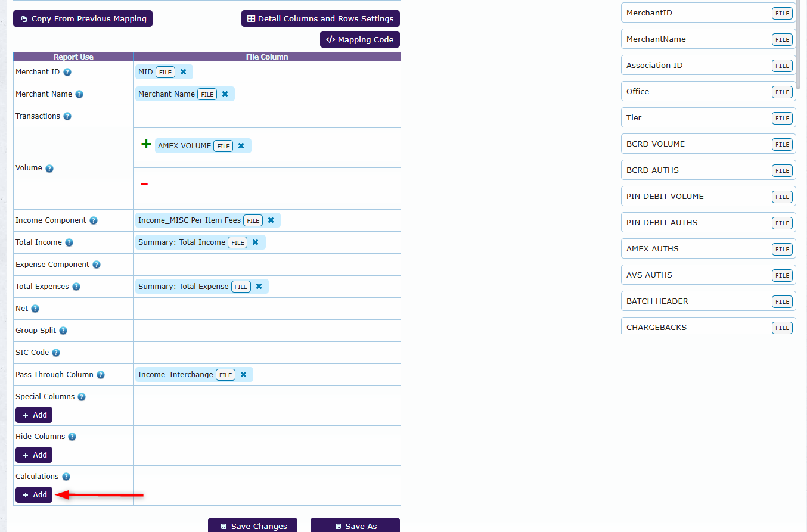This screenshot has height=532, width=807.
Task: Add a Hide Columns entry
Action: 34,455
